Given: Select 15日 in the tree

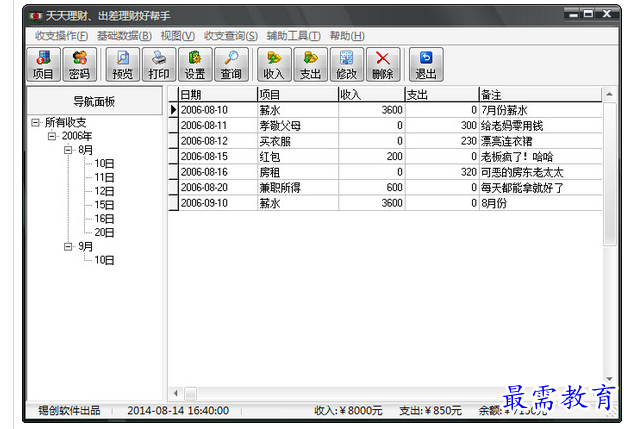Looking at the screenshot, I should tap(104, 205).
